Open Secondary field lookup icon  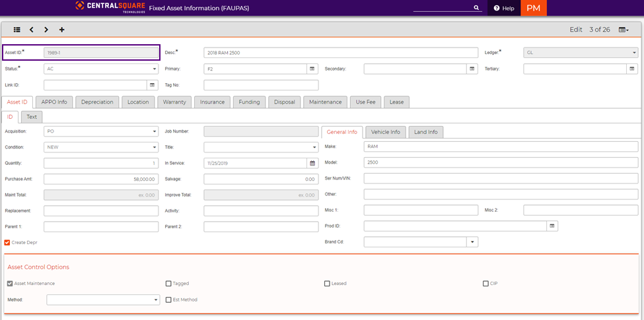[472, 69]
